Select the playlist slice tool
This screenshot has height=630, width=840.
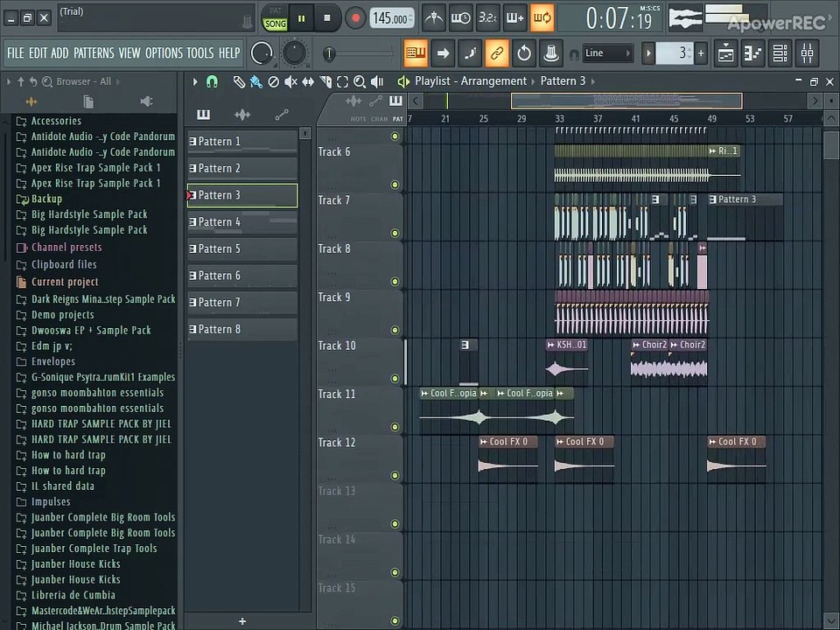coord(325,82)
